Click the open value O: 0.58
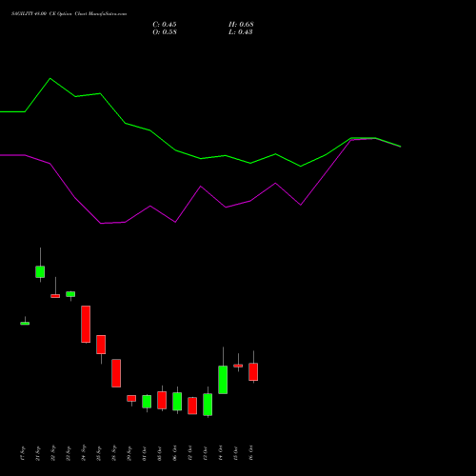Viewport: 476px width, 476px height. tap(165, 32)
